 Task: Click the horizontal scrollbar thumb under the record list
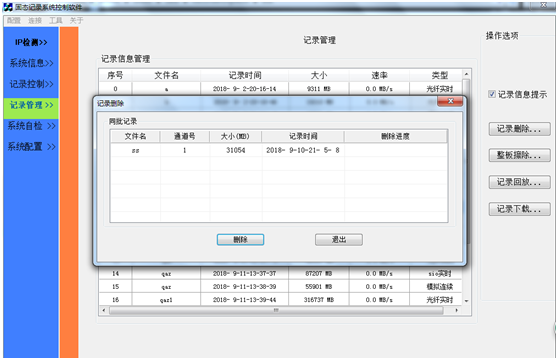point(276,311)
